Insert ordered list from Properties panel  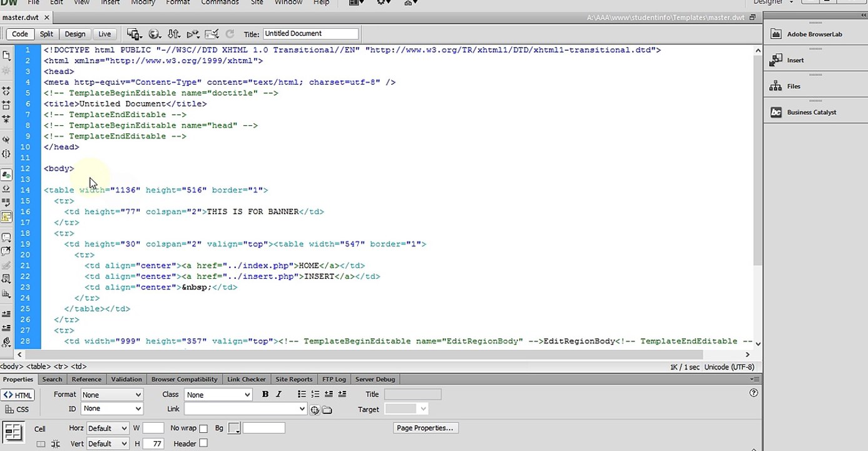[315, 394]
